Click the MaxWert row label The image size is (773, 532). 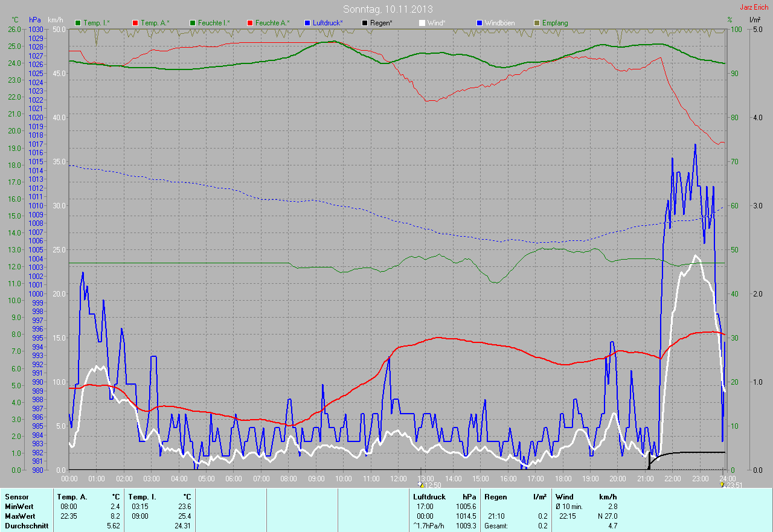(19, 516)
